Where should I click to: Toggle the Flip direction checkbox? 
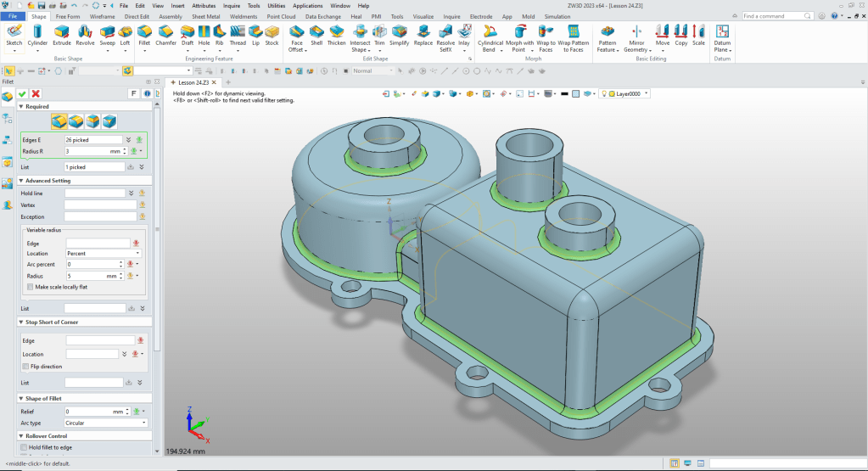click(x=25, y=366)
